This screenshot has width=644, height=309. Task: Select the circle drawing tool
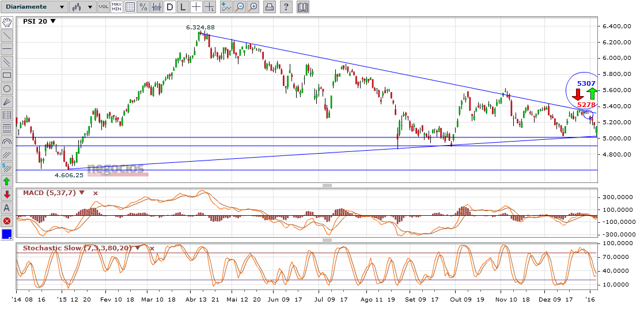tap(7, 89)
